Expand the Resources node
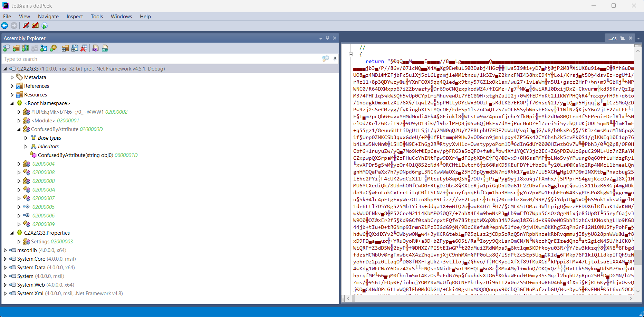The height and width of the screenshot is (317, 644). [x=12, y=95]
